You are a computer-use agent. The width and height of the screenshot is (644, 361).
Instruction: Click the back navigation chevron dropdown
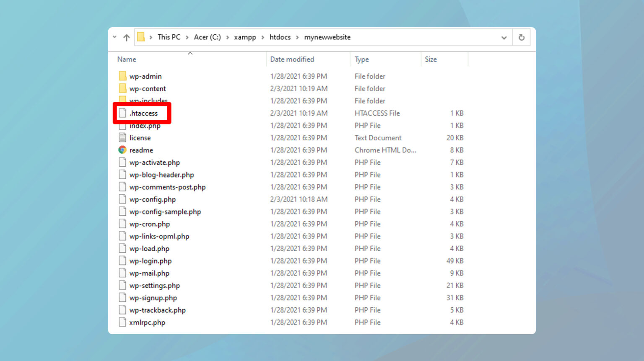coord(115,37)
